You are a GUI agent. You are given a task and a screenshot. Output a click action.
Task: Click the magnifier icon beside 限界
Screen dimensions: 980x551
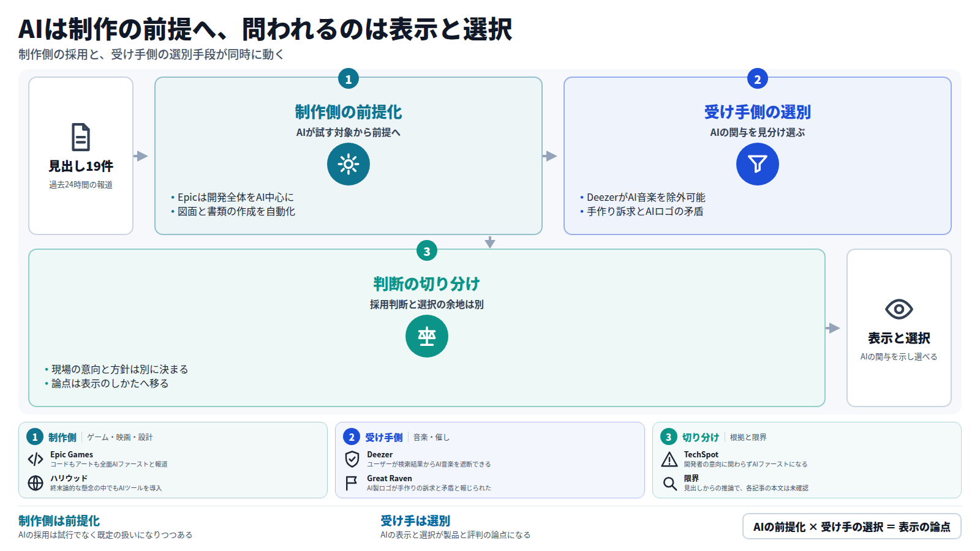[669, 484]
